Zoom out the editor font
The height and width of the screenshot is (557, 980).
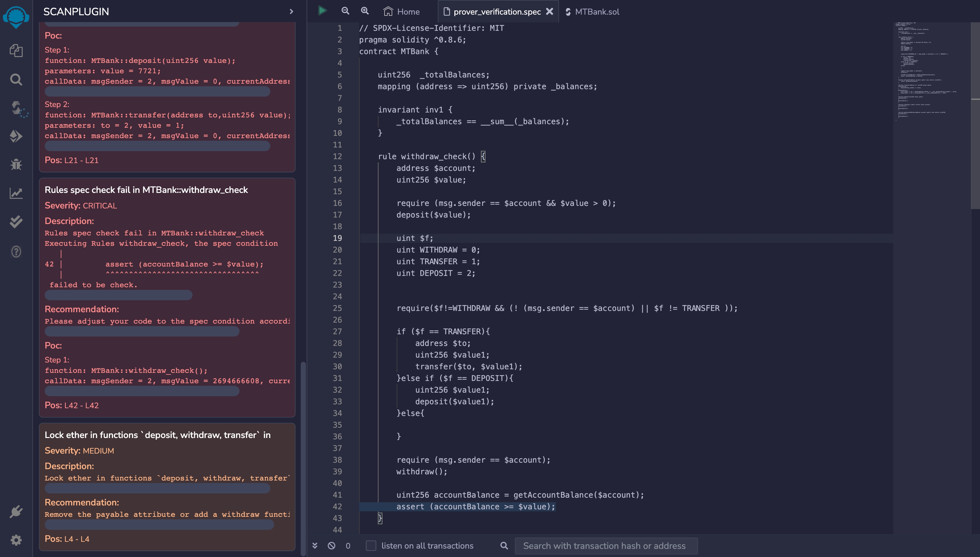click(345, 11)
